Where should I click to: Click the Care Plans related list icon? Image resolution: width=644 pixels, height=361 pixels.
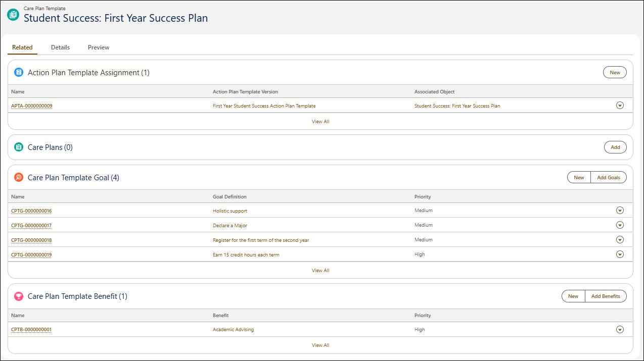click(x=19, y=147)
